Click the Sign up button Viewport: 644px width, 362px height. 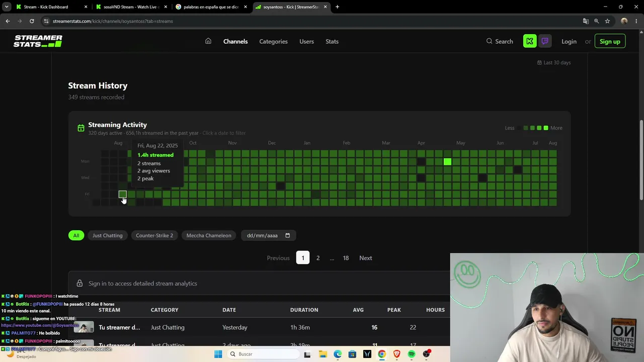610,41
